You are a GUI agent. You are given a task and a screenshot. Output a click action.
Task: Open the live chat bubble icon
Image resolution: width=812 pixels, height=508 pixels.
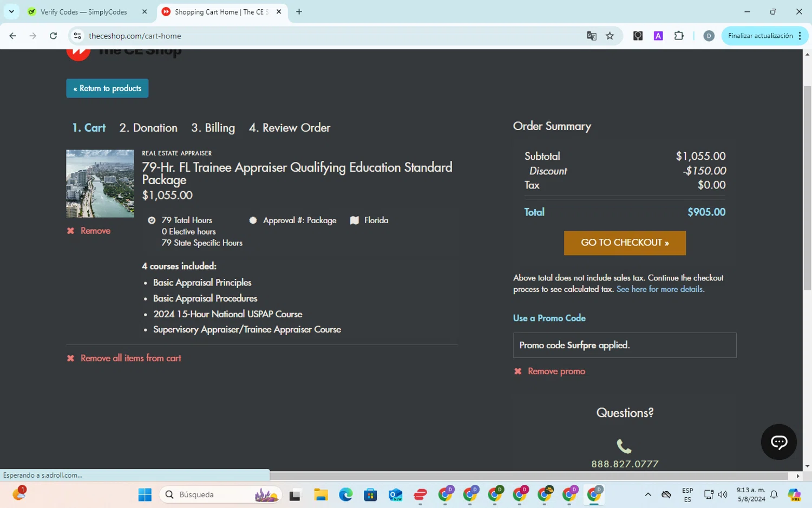778,442
